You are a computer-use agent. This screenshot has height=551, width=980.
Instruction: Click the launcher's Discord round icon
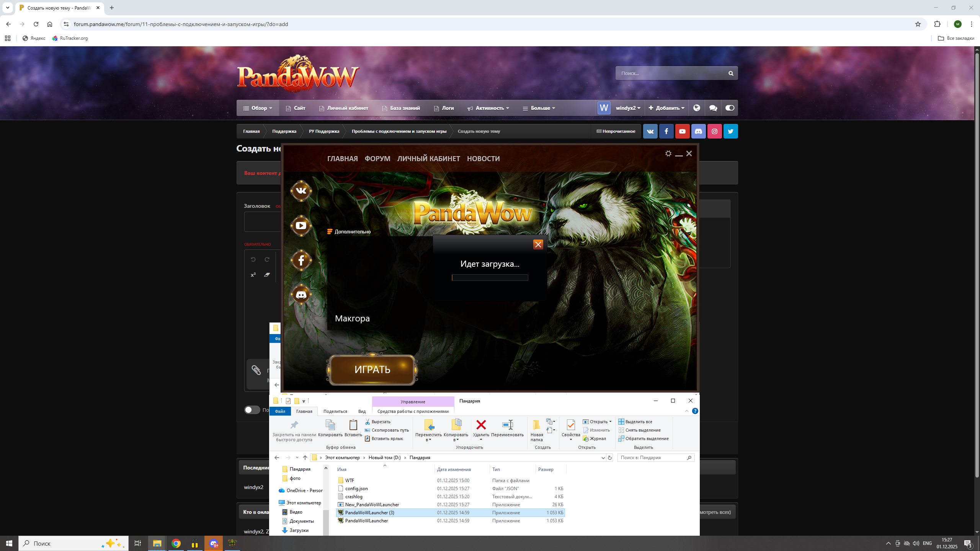pos(301,295)
